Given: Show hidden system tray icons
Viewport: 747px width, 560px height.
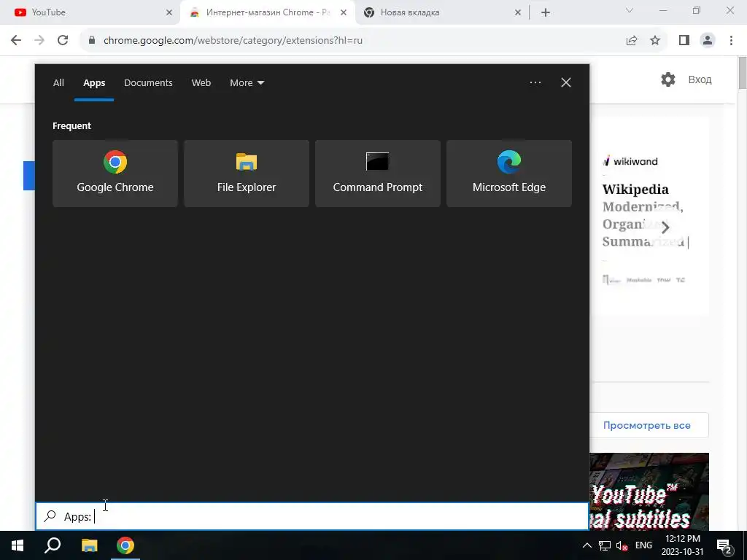Looking at the screenshot, I should [x=587, y=545].
